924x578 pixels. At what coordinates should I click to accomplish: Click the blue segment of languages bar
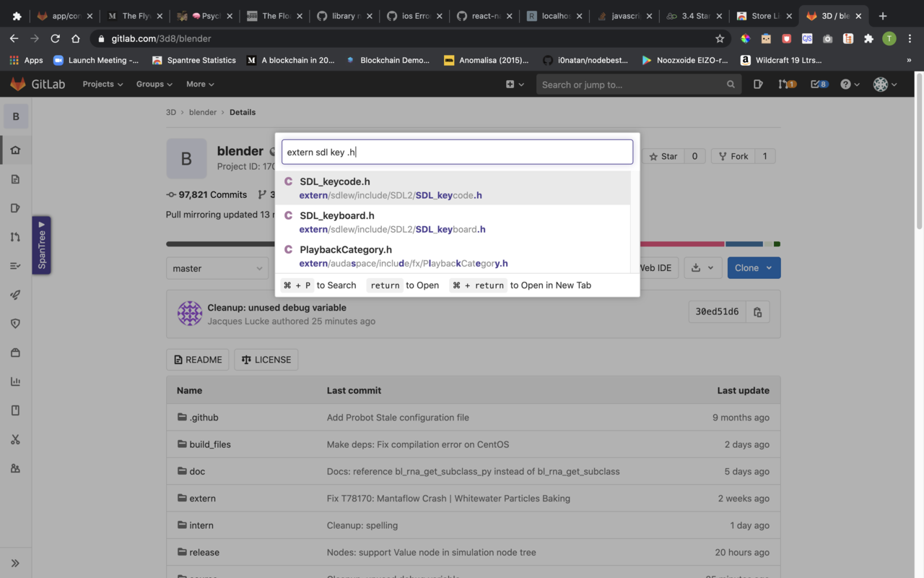coord(744,244)
